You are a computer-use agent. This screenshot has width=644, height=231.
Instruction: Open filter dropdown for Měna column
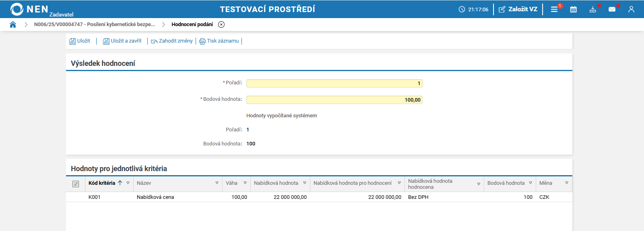[567, 183]
